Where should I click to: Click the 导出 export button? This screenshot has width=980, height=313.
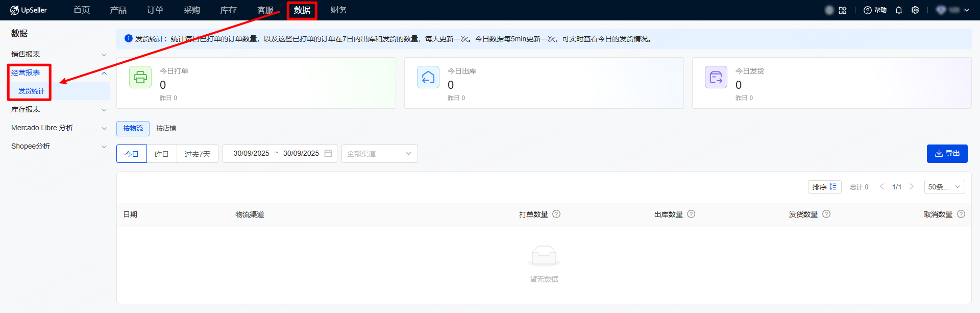tap(947, 154)
